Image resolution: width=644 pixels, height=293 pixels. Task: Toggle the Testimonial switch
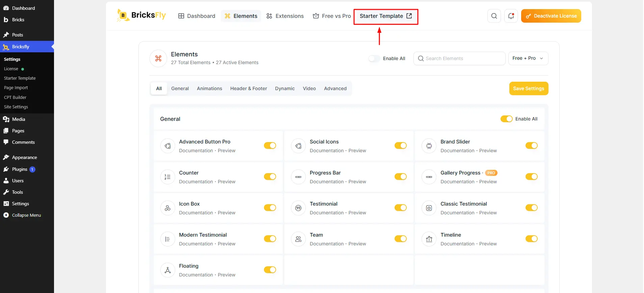coord(401,208)
